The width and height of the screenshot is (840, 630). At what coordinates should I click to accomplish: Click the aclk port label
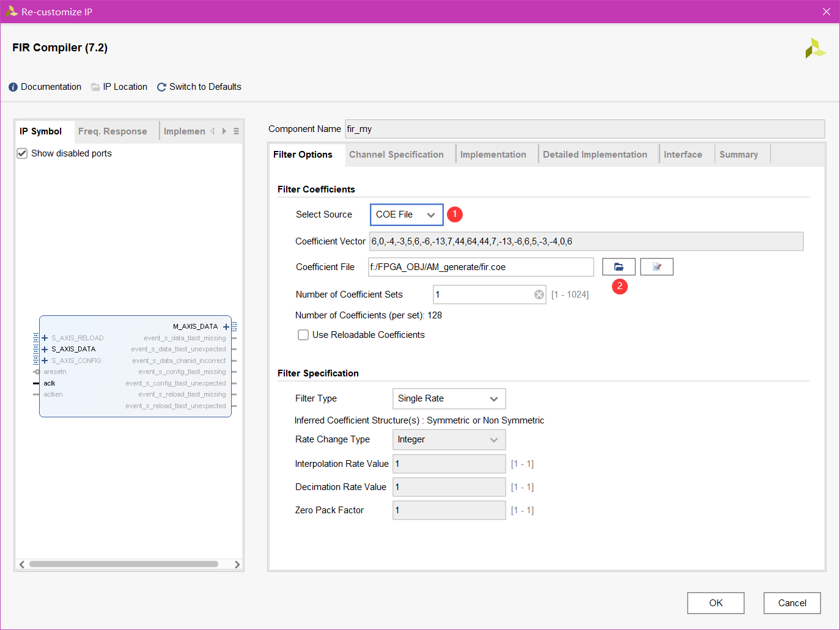point(50,384)
